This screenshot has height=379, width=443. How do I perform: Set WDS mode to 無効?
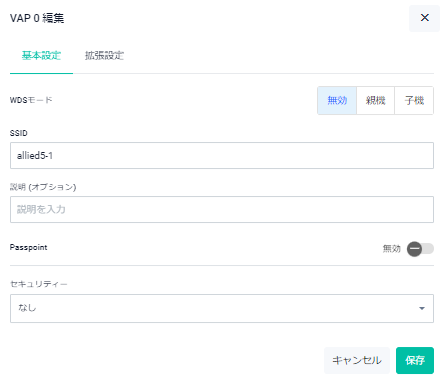tap(337, 100)
